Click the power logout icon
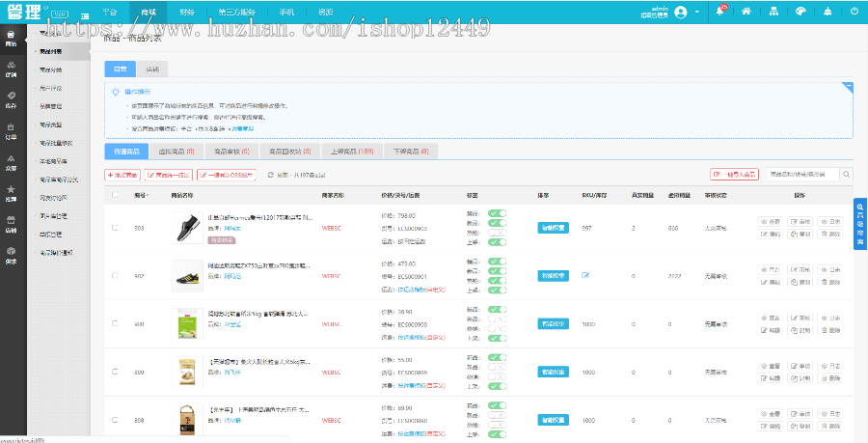The height and width of the screenshot is (443, 868). pos(854,12)
